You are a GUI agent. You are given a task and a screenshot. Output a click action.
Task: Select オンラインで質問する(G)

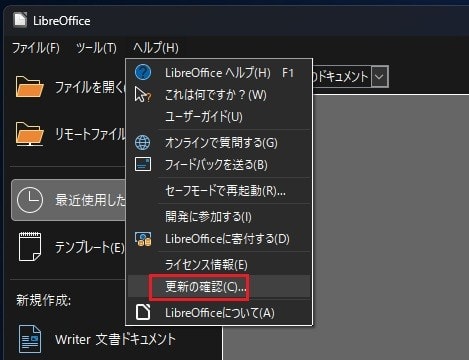coord(219,143)
